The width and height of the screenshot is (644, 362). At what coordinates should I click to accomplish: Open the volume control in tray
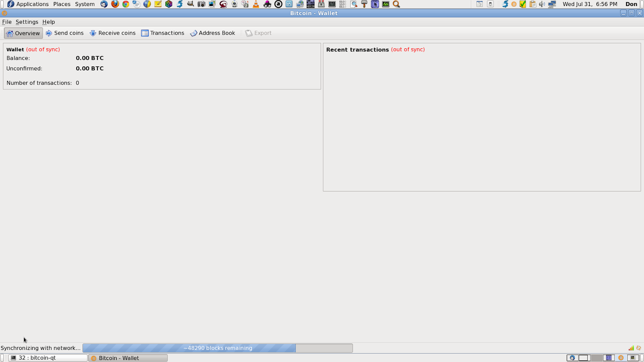click(542, 4)
